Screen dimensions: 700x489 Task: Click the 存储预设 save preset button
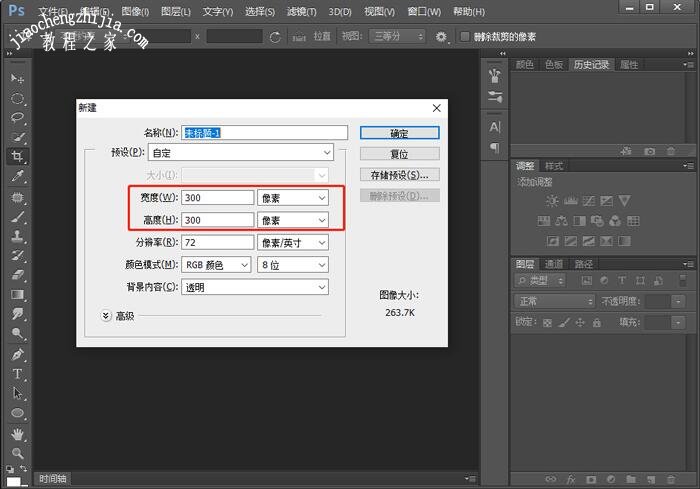point(399,175)
